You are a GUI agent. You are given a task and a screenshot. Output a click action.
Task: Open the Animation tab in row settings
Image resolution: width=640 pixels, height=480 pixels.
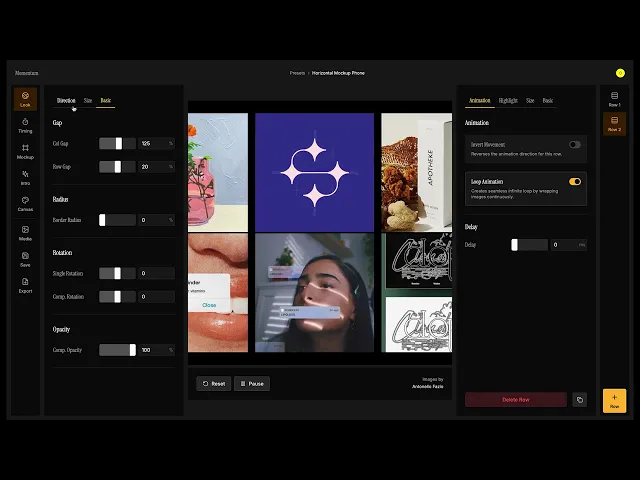tap(480, 100)
